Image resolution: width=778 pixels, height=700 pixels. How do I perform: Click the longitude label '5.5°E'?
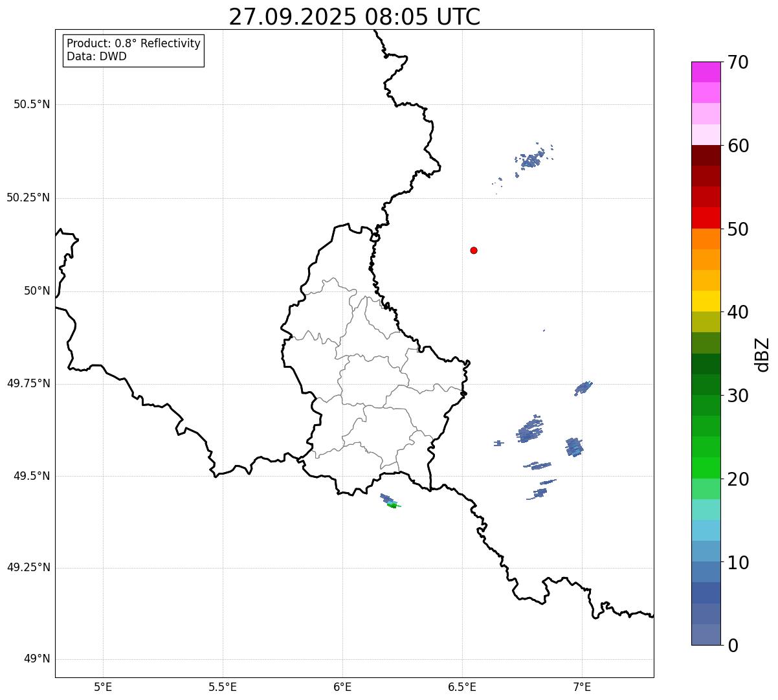pyautogui.click(x=223, y=686)
